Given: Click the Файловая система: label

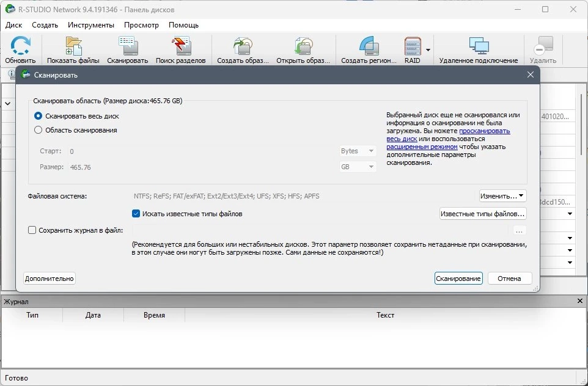Looking at the screenshot, I should [57, 196].
